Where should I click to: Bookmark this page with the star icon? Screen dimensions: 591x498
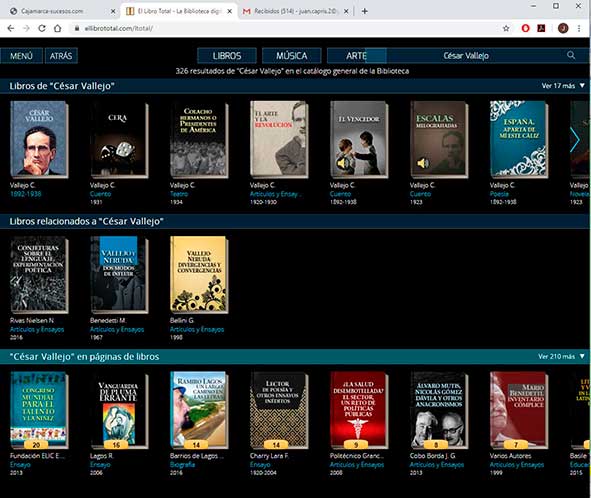pyautogui.click(x=506, y=28)
